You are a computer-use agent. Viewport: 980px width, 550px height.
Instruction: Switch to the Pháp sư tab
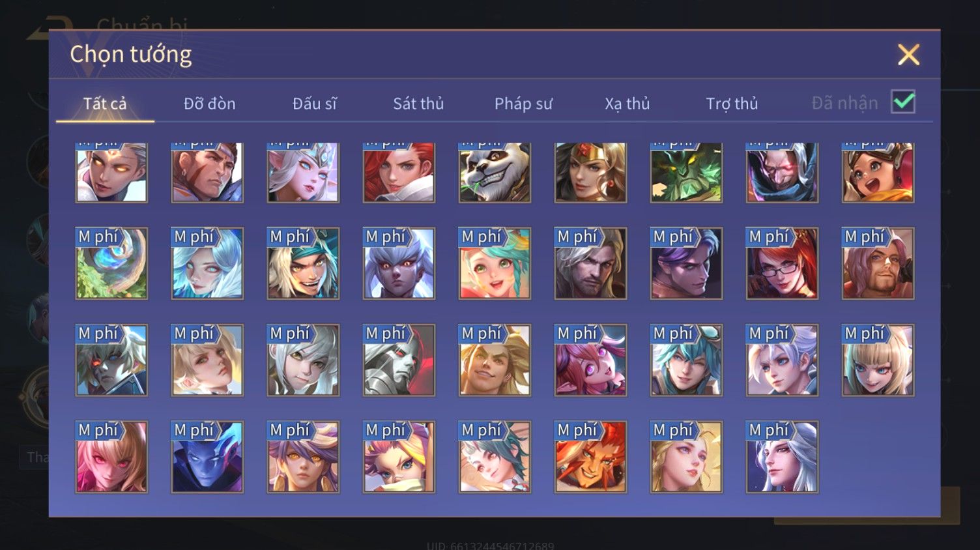(x=523, y=104)
